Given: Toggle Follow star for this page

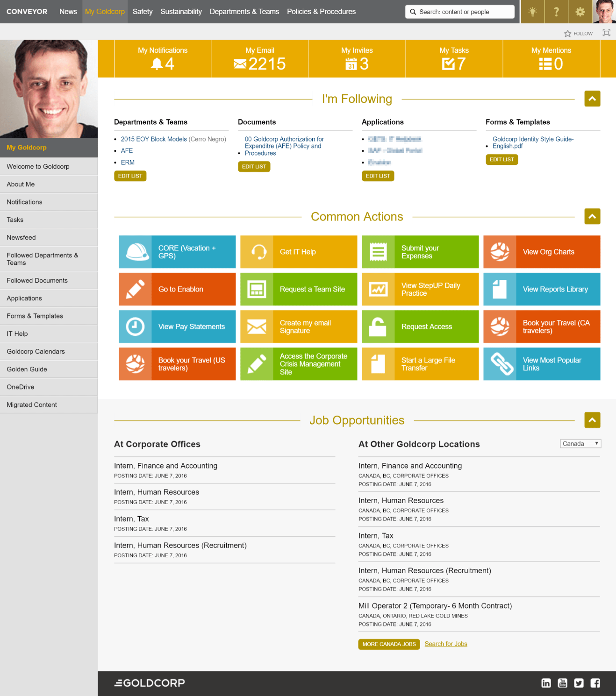Looking at the screenshot, I should pyautogui.click(x=578, y=33).
